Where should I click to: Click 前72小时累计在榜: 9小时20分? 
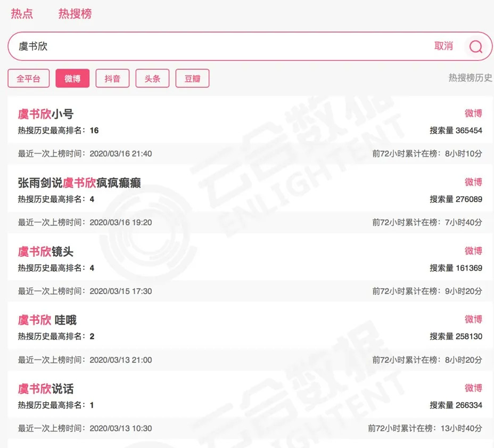pyautogui.click(x=427, y=291)
